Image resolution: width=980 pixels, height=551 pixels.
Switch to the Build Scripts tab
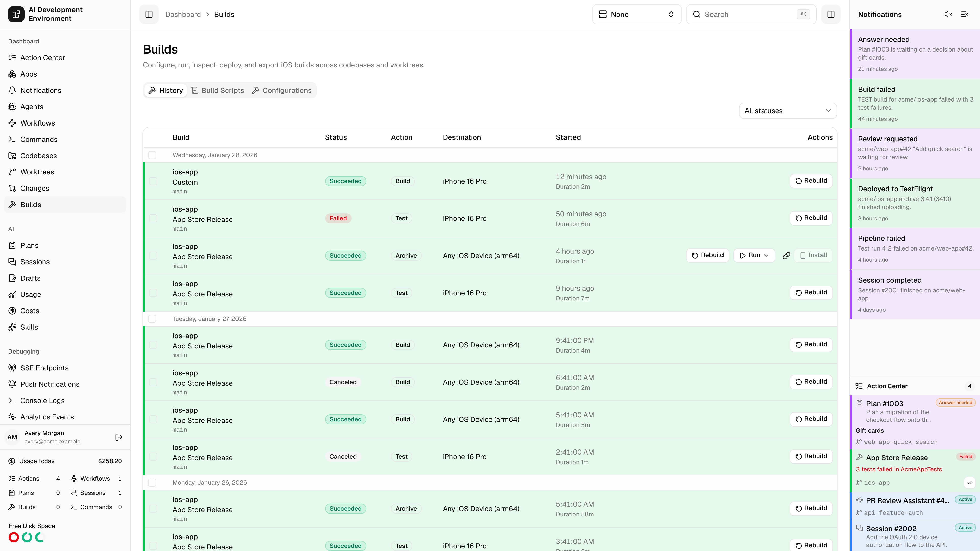218,91
